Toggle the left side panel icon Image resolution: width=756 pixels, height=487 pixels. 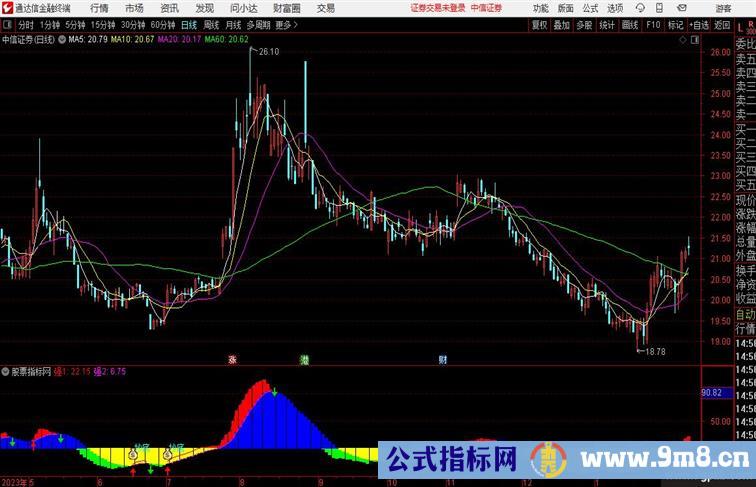coord(7,25)
